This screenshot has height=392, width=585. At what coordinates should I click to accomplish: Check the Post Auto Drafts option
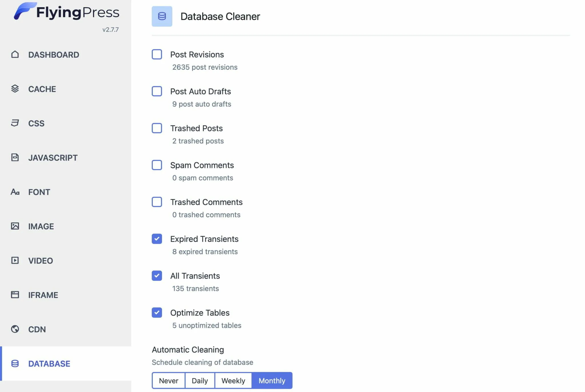pos(157,91)
